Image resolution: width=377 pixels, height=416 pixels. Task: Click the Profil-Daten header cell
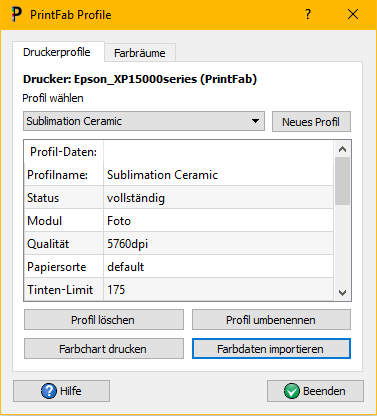tap(64, 152)
